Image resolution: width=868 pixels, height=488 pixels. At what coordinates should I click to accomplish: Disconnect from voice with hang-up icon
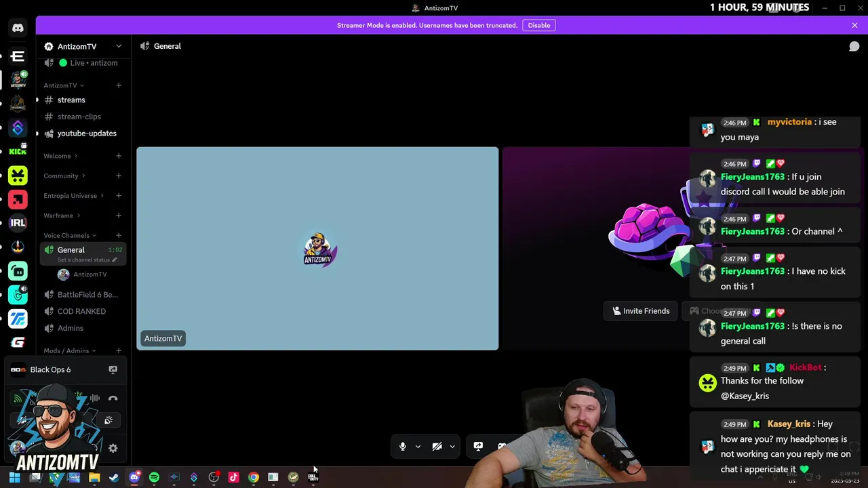pos(113,399)
